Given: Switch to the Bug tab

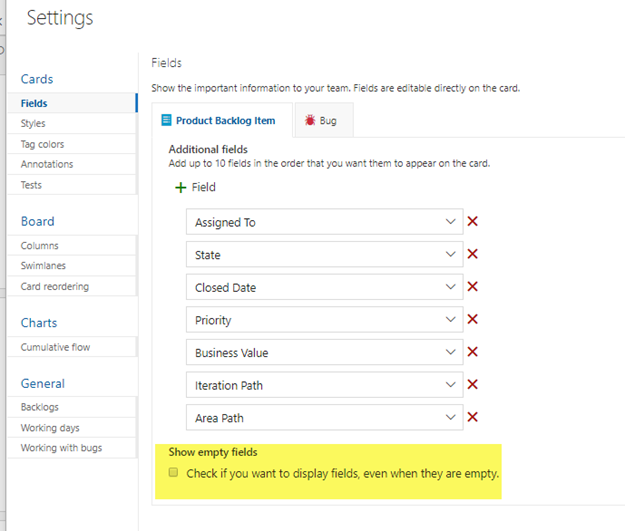Looking at the screenshot, I should coord(323,121).
